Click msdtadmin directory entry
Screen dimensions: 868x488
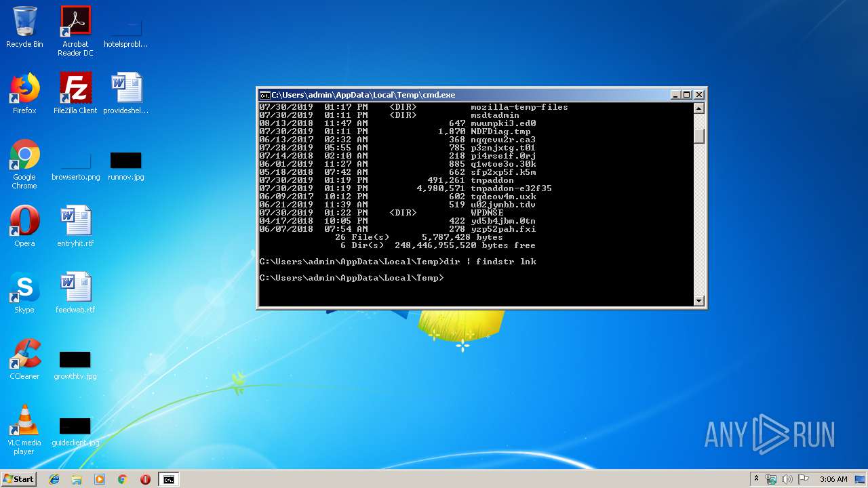pos(495,115)
